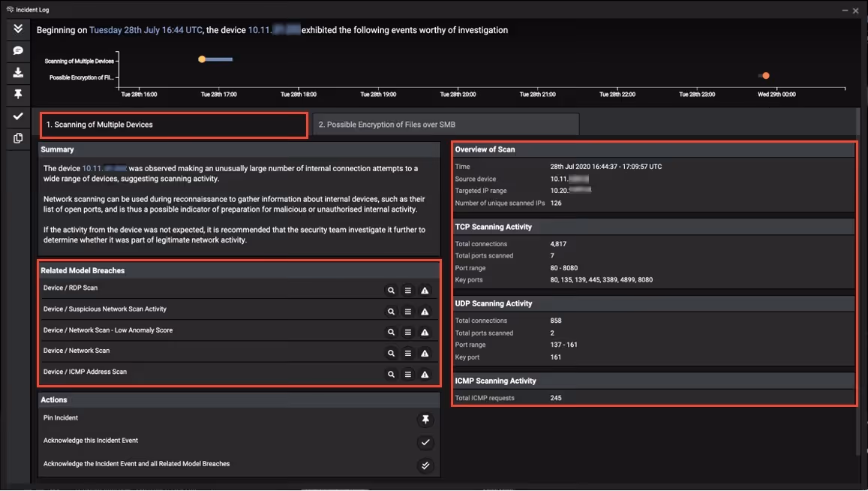This screenshot has height=491, width=868.
Task: Open list icon for Device / ICMP Address Scan
Action: (408, 375)
